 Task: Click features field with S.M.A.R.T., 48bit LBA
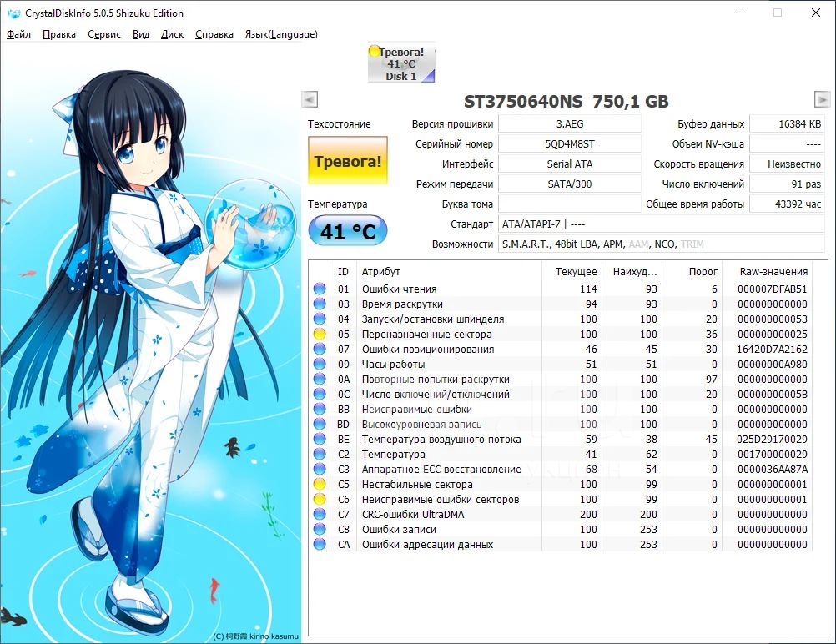661,244
